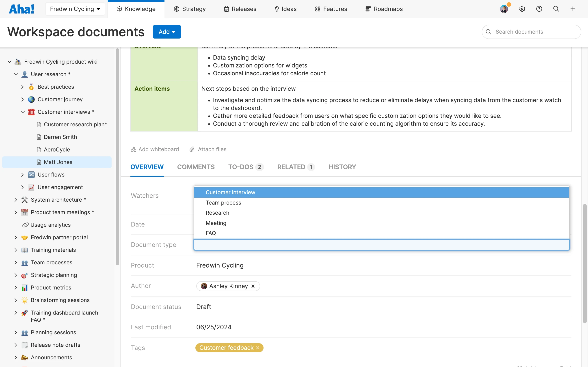This screenshot has height=367, width=588.
Task: Click the Add whiteboard icon
Action: [133, 149]
